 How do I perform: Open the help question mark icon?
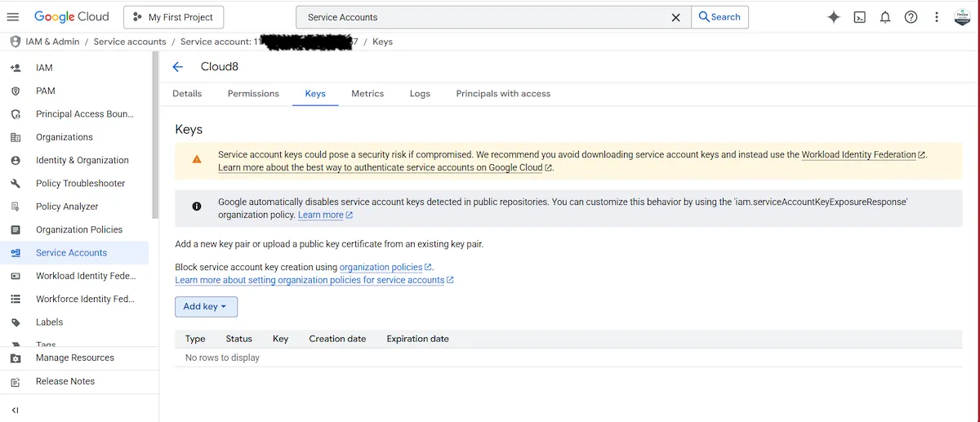point(911,17)
